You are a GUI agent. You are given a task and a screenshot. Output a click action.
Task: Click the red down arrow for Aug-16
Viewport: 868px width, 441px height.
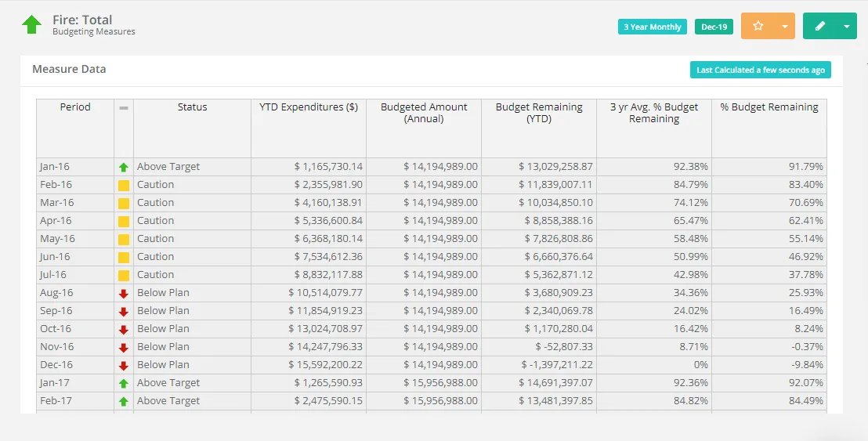click(x=123, y=293)
